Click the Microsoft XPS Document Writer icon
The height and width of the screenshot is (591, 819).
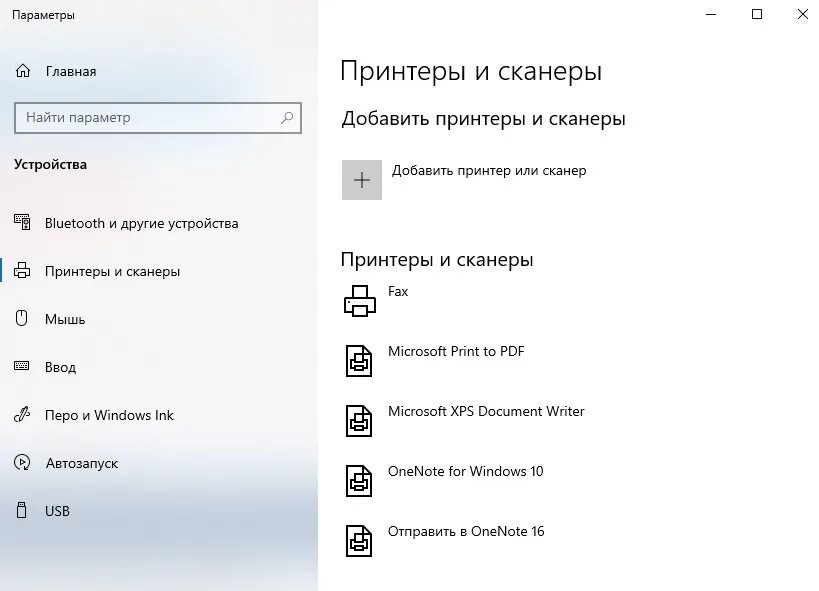pos(359,421)
